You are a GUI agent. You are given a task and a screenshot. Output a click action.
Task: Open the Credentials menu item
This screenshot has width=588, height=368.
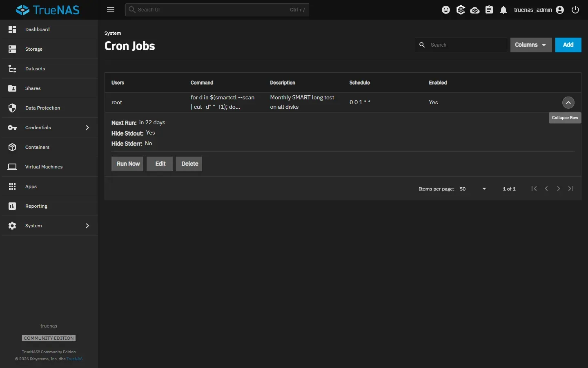(49, 128)
